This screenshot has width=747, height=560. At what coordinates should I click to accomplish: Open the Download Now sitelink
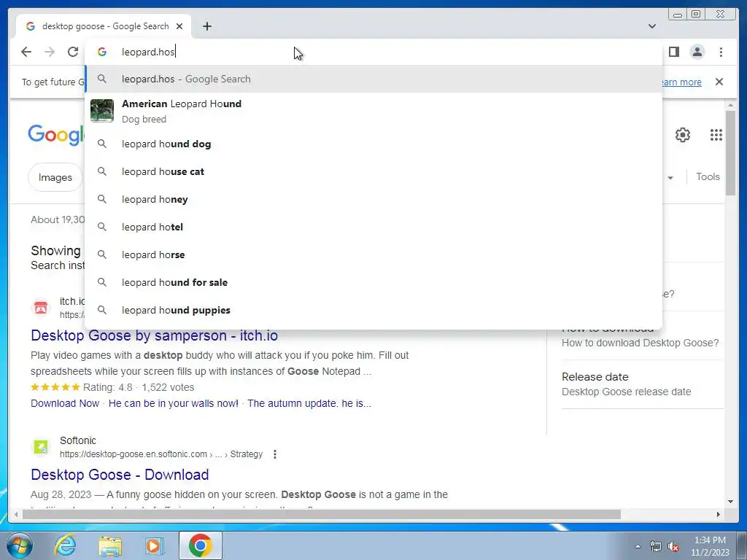pyautogui.click(x=65, y=403)
